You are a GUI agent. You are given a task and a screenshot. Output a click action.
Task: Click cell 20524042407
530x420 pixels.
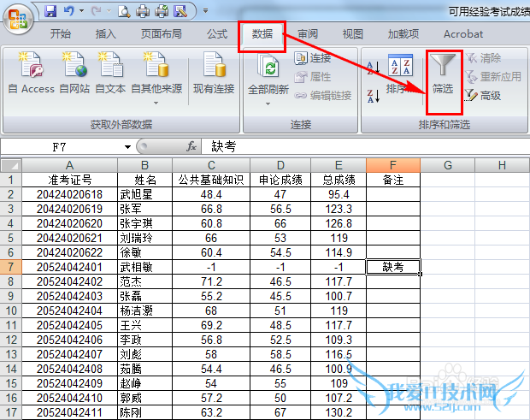69,354
